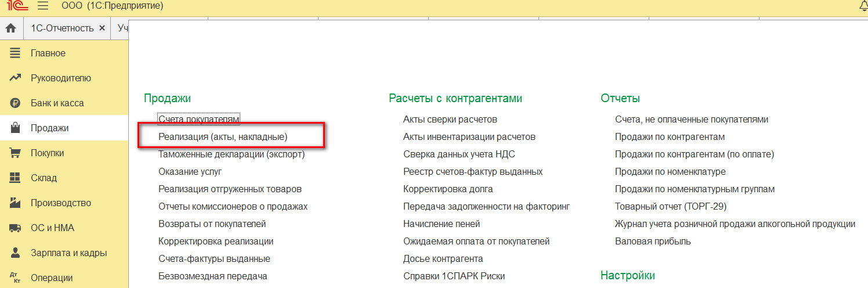Open the notifications bell

tap(863, 6)
